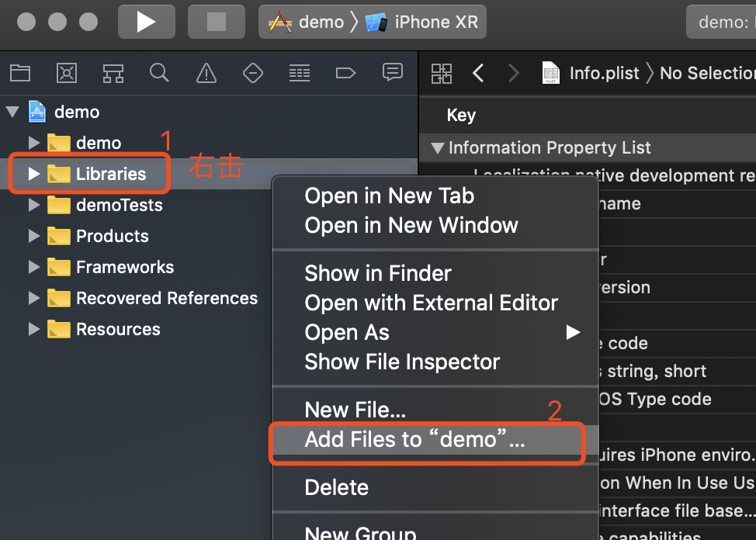
Task: Choose New Group menu item
Action: click(x=435, y=531)
